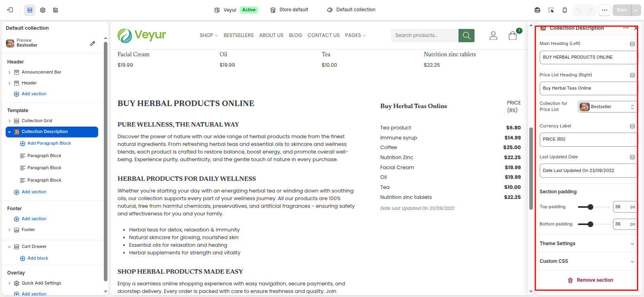Close the Collection Description settings panel
Image resolution: width=644 pixels, height=297 pixels.
pyautogui.click(x=636, y=28)
